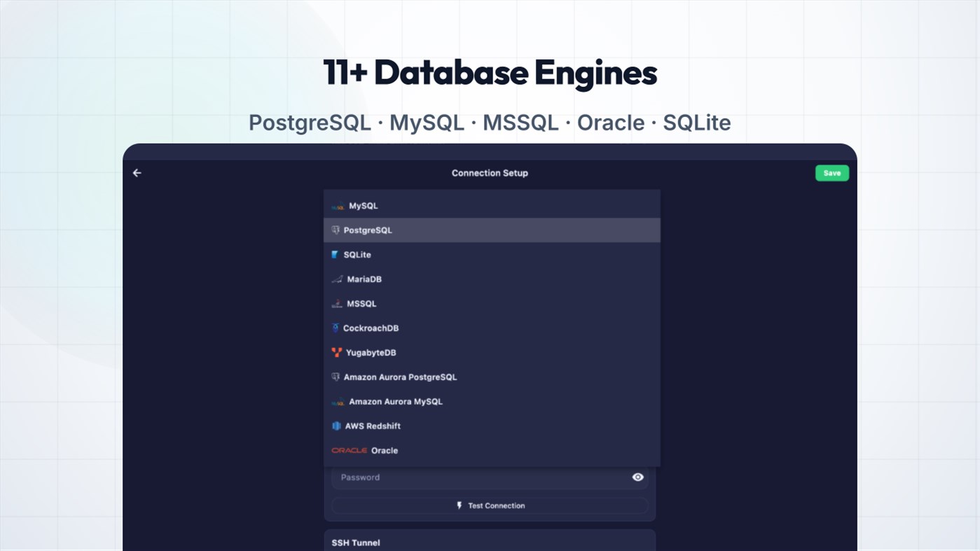Toggle password visibility with eye icon
The width and height of the screenshot is (980, 551).
pyautogui.click(x=637, y=477)
